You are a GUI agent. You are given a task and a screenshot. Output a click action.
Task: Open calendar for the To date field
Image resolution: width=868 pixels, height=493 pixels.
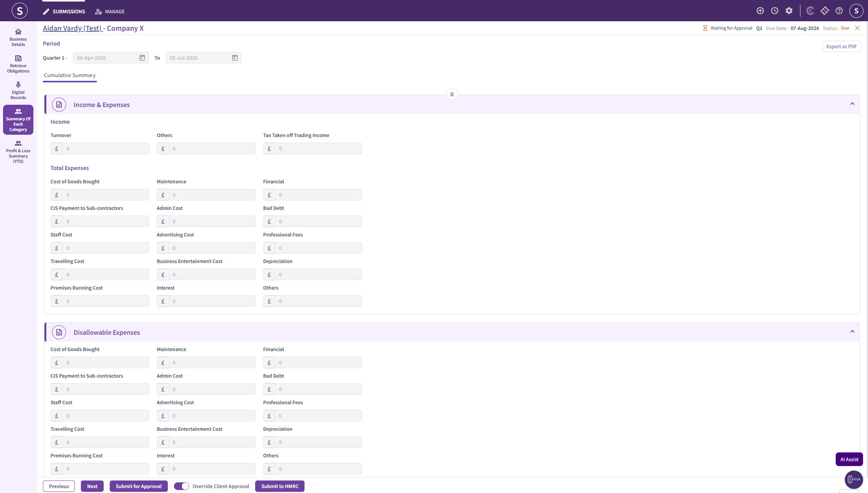[x=235, y=58]
